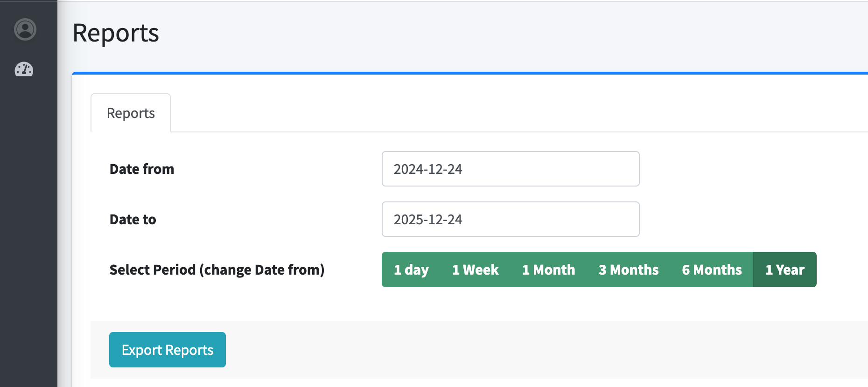Open the user profile icon in sidebar

pyautogui.click(x=25, y=29)
